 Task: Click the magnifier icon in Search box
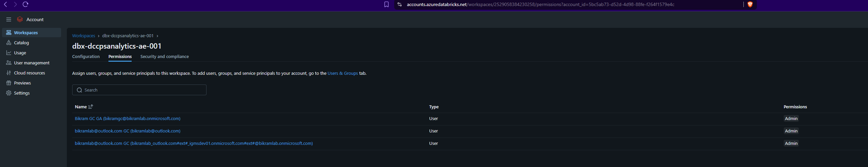pyautogui.click(x=80, y=90)
